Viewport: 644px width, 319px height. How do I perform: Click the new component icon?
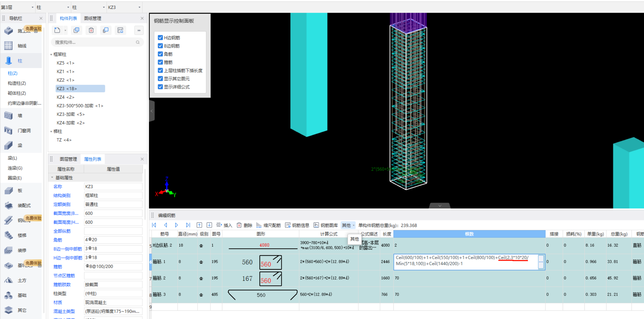click(57, 30)
